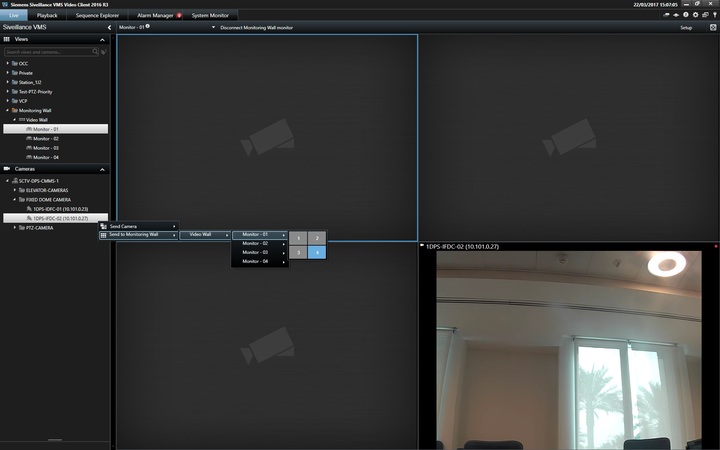Select tile 4 in the monitor layout grid
This screenshot has width=720, height=450.
317,253
